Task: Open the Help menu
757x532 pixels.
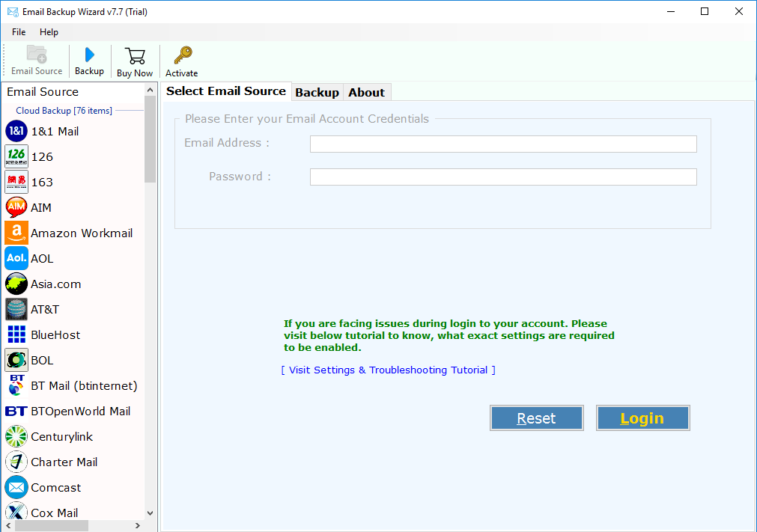Action: tap(49, 32)
